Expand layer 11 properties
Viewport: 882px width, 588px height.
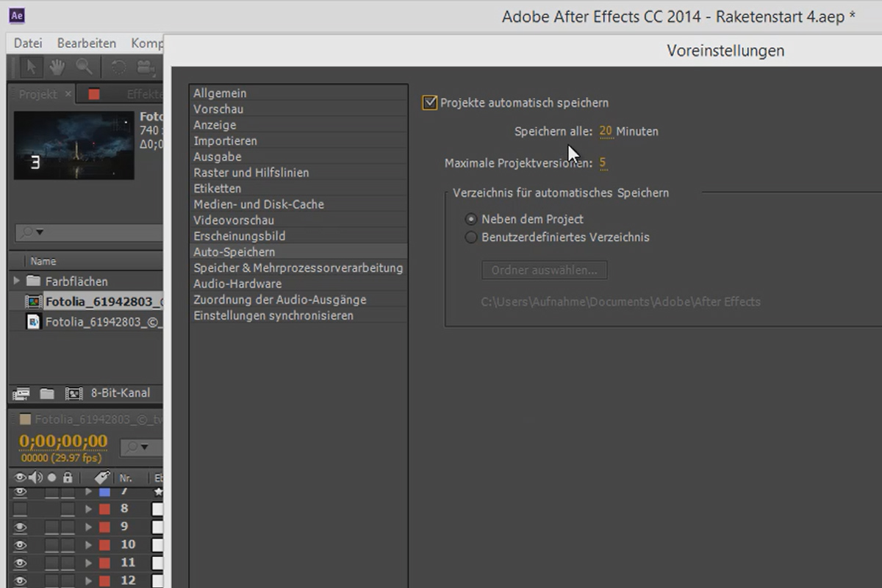pyautogui.click(x=89, y=563)
